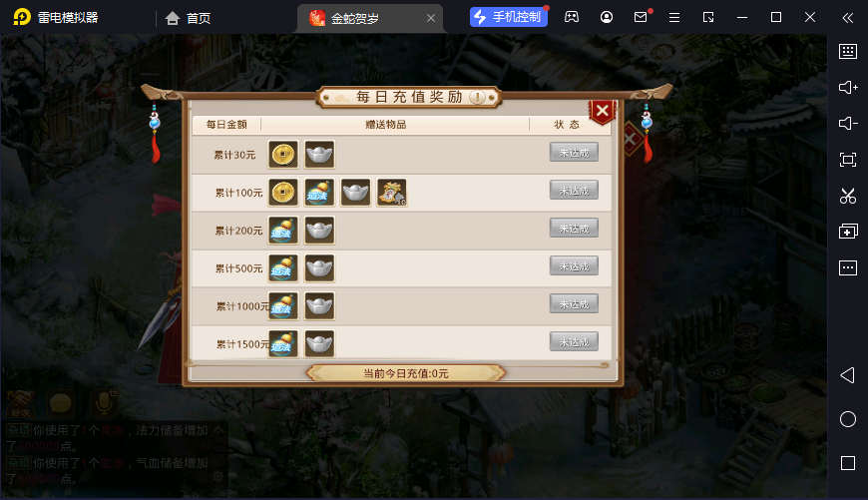Expand the more options ellipsis in sidebar
This screenshot has width=868, height=500.
(848, 268)
